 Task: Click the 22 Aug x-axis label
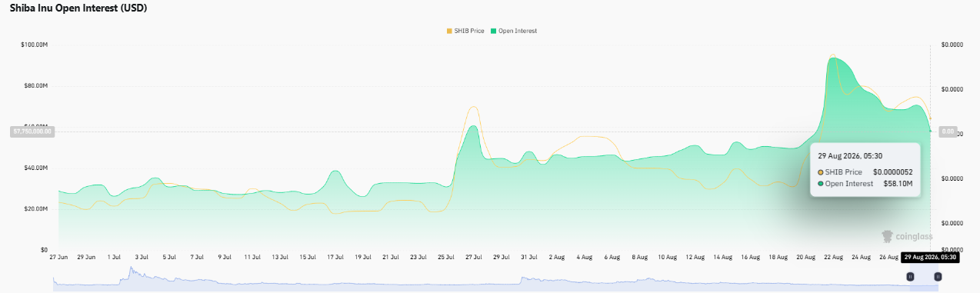pos(834,257)
